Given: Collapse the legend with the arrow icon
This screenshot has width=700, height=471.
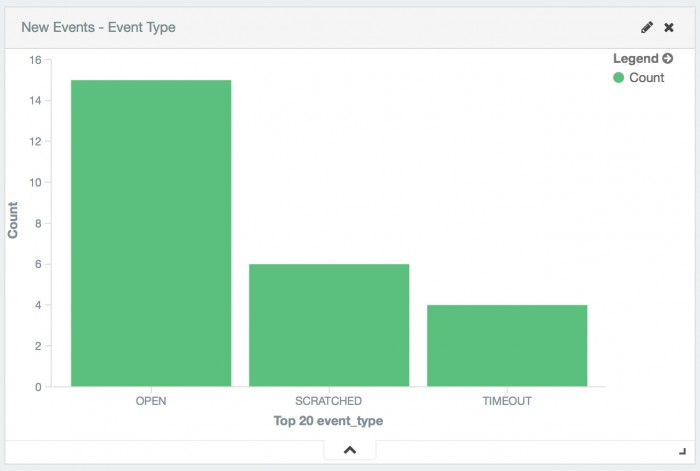Looking at the screenshot, I should pyautogui.click(x=668, y=59).
